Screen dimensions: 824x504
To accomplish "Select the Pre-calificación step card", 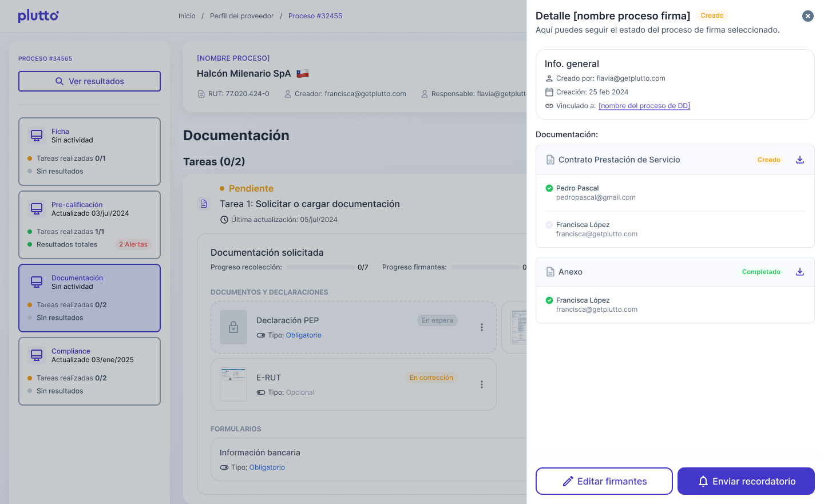I will (89, 225).
